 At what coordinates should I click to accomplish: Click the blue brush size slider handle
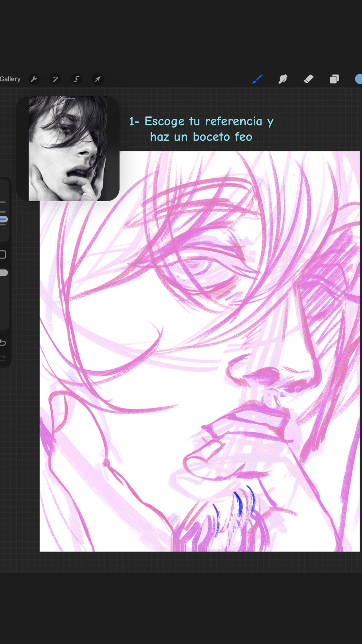pos(3,219)
